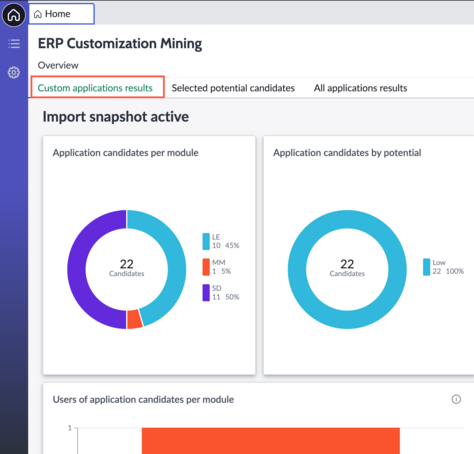Open the list menu icon in sidebar
This screenshot has height=454, width=474.
pyautogui.click(x=14, y=44)
